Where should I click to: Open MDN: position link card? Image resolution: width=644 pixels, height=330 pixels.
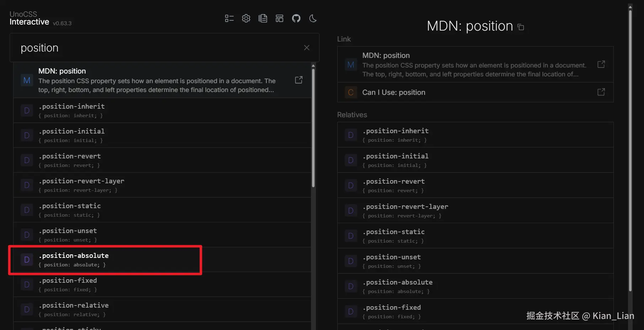point(475,64)
